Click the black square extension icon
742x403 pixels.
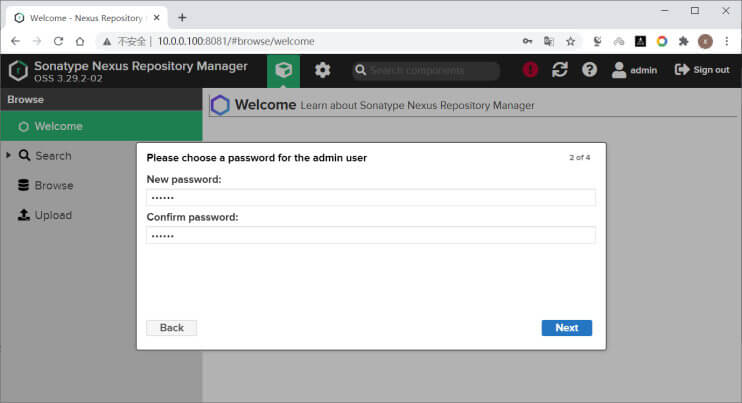coord(640,42)
